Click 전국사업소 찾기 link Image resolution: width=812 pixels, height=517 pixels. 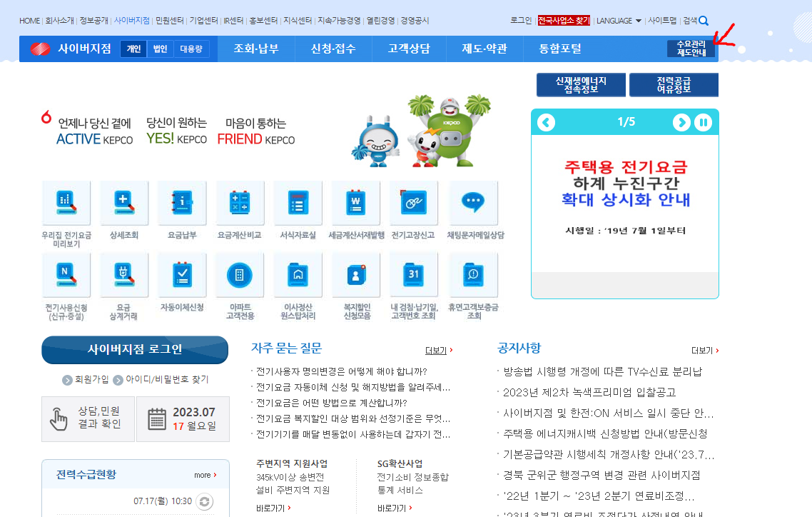[x=564, y=21]
